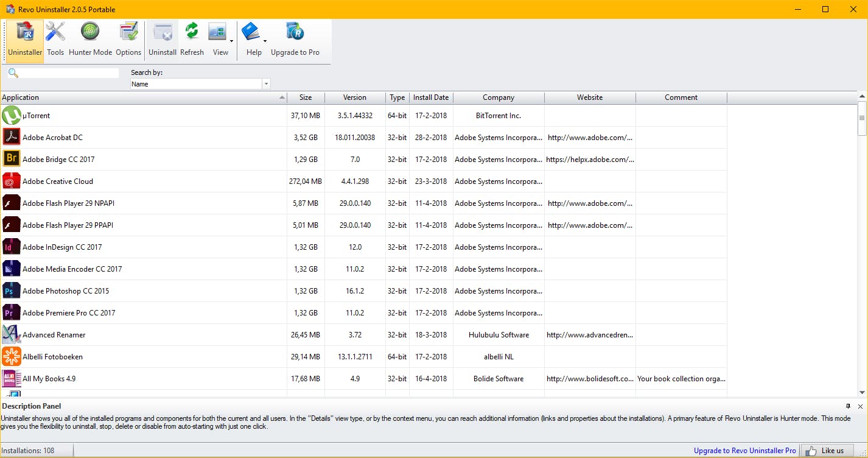Viewport: 868px width, 458px height.
Task: Click the View toolbar button
Action: (218, 40)
